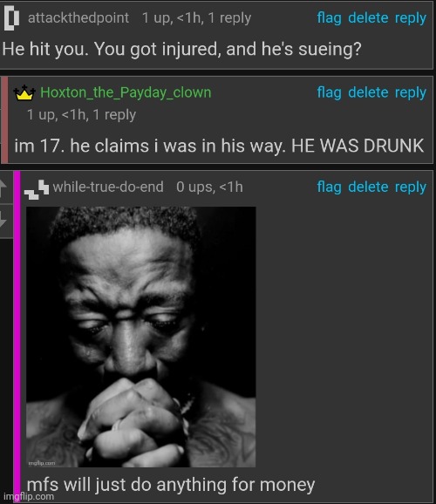The height and width of the screenshot is (504, 436).
Task: Flag Hoxton_the_Payday_clown's comment
Action: point(329,93)
